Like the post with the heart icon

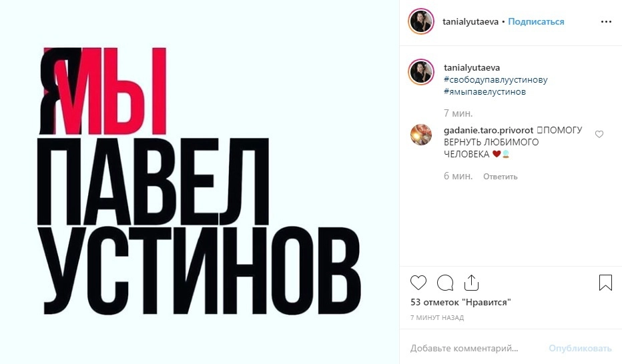418,283
